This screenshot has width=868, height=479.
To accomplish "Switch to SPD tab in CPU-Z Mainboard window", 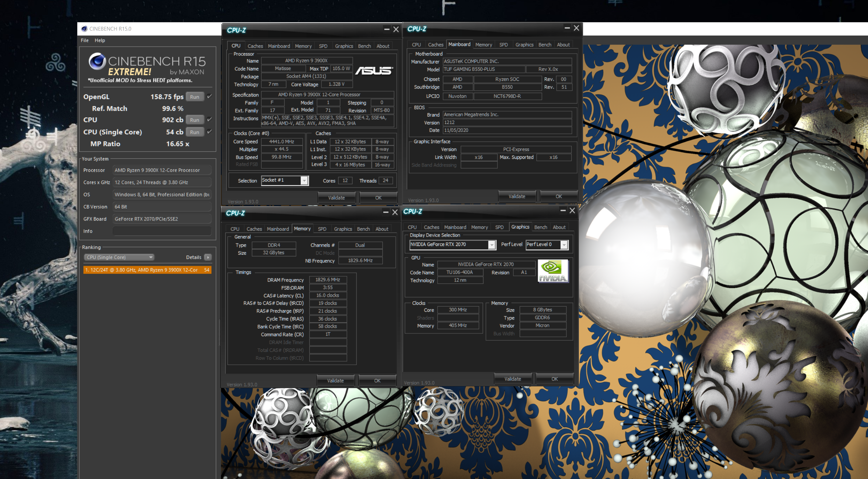I will pos(503,45).
